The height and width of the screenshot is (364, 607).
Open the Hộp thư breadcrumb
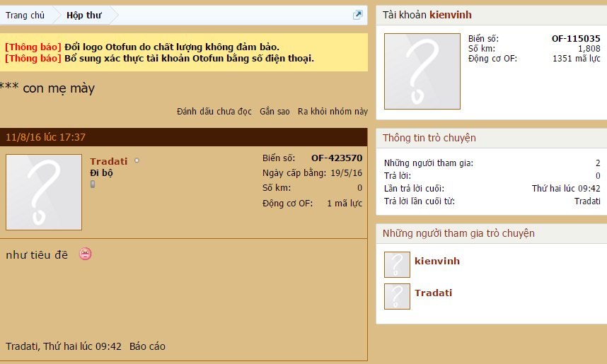84,15
